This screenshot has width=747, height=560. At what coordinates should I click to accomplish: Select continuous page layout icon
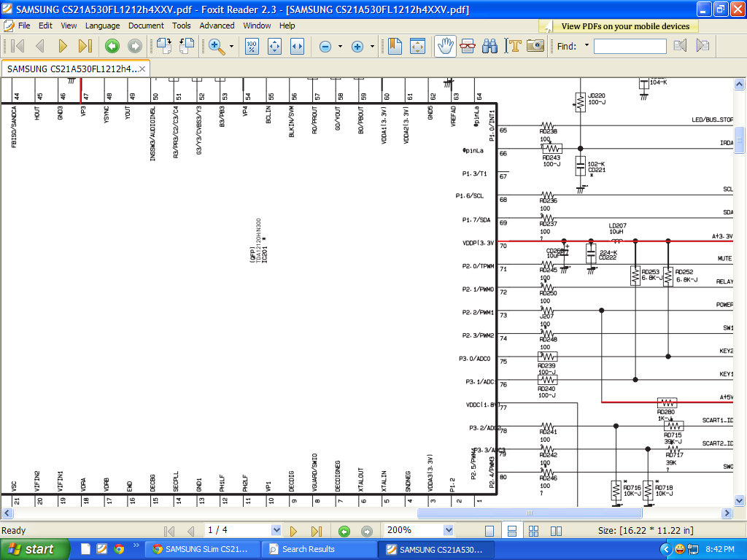[x=512, y=531]
